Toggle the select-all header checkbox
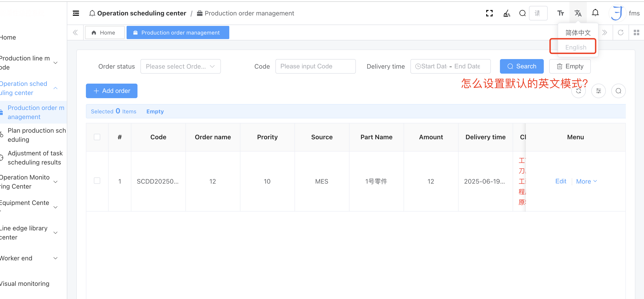 point(97,137)
